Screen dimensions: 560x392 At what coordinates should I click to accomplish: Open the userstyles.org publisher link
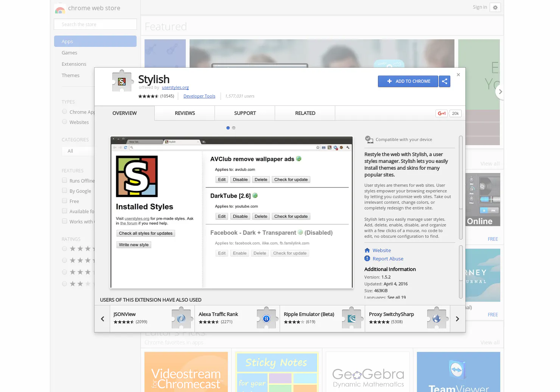point(175,87)
